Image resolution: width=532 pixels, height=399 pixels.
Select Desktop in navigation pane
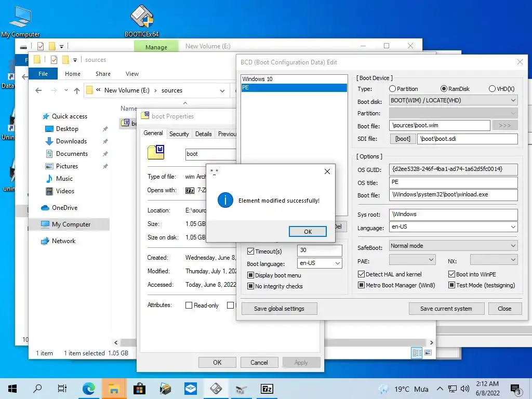pyautogui.click(x=67, y=129)
